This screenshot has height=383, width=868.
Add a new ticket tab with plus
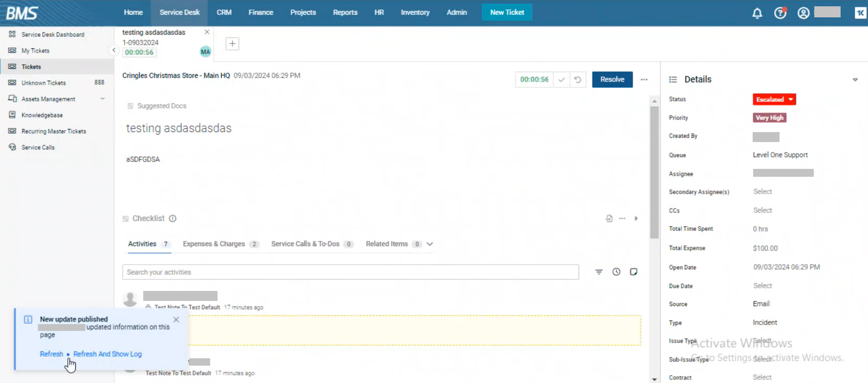pos(232,44)
